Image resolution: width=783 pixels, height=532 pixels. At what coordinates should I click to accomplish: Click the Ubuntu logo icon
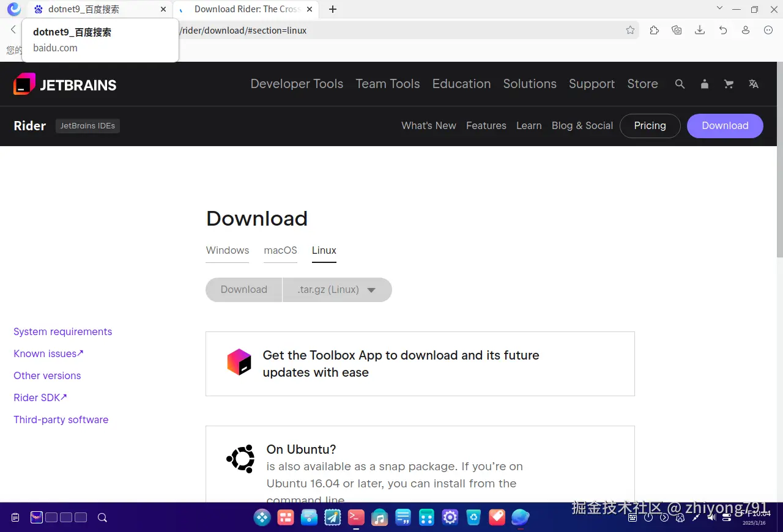pyautogui.click(x=240, y=459)
